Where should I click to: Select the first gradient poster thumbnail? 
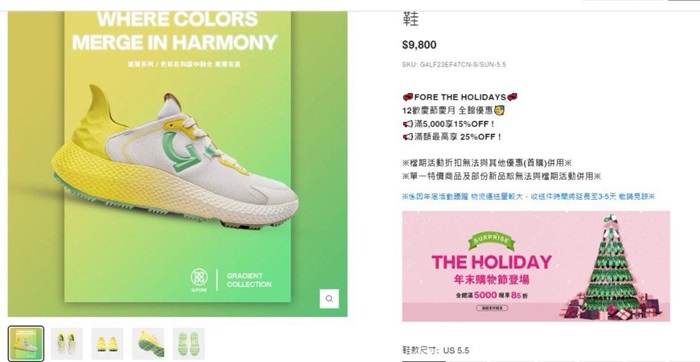coord(26,344)
